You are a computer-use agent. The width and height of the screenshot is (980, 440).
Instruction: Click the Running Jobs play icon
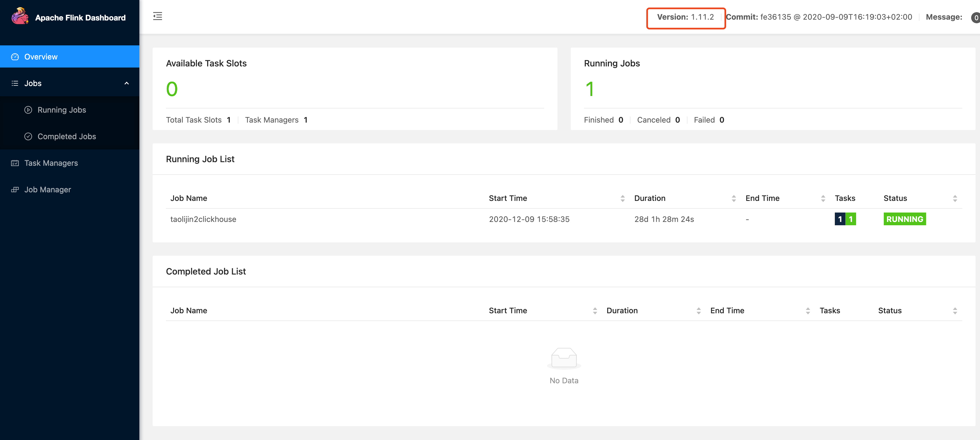(28, 110)
